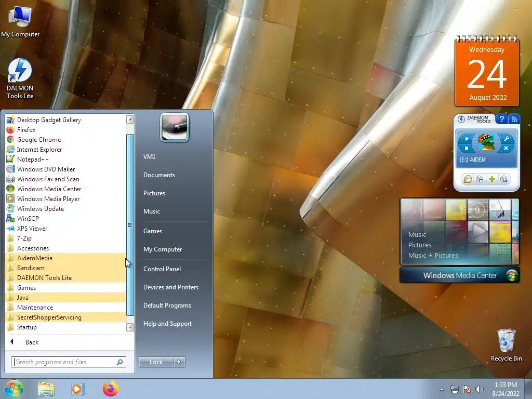This screenshot has width=532, height=399.
Task: Open Windows Explorer from the taskbar
Action: click(46, 389)
